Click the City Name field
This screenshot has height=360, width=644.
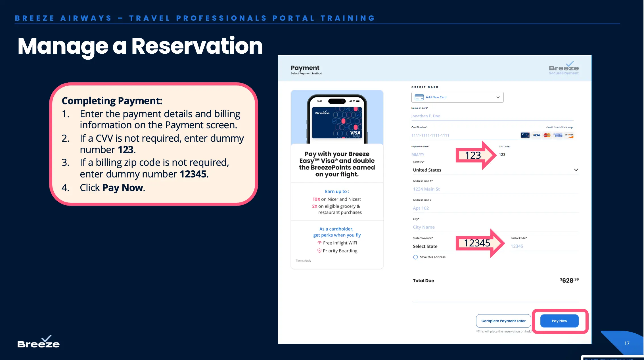[x=495, y=227]
